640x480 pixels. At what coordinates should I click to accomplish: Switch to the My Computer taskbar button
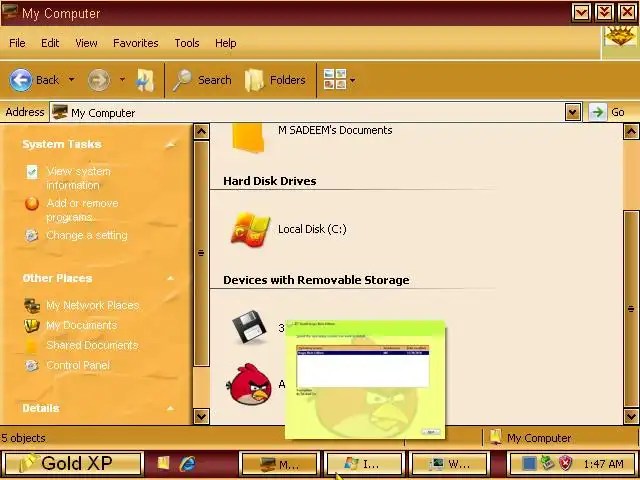[280, 464]
